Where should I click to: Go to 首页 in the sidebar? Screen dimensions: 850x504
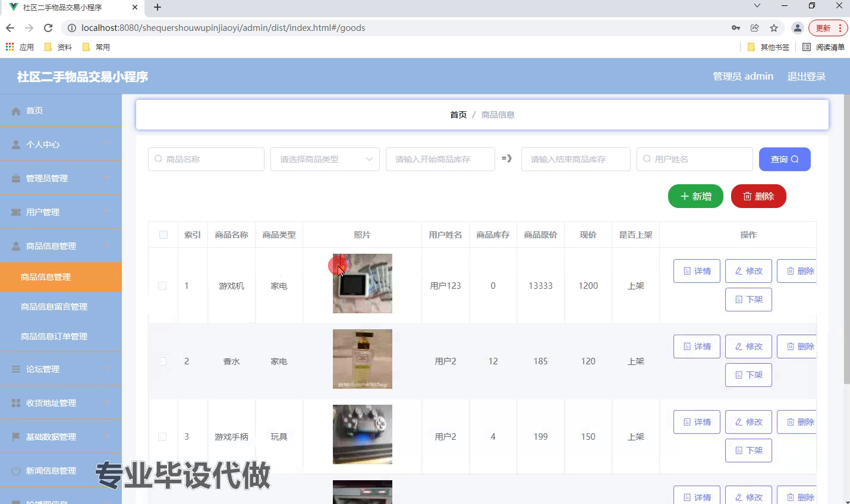(x=61, y=111)
